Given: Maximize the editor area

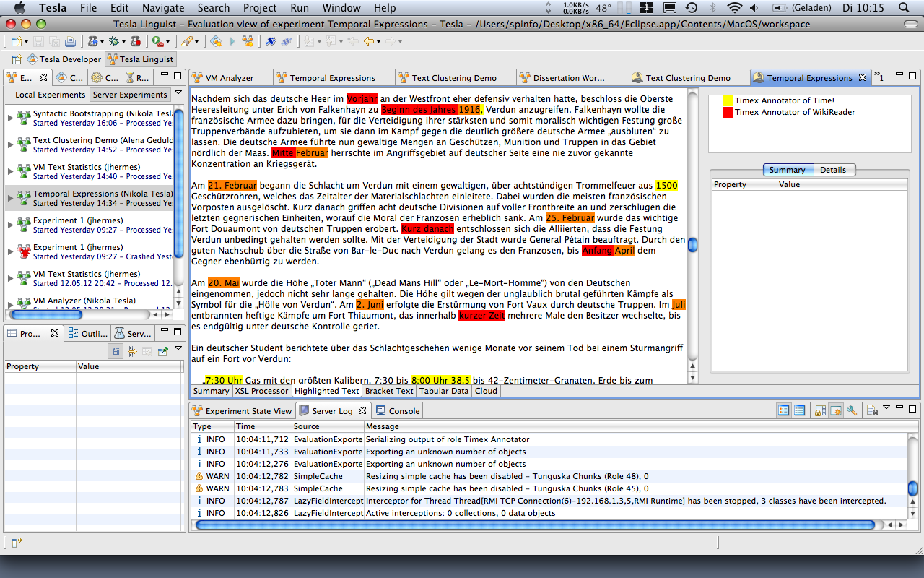Looking at the screenshot, I should point(912,76).
